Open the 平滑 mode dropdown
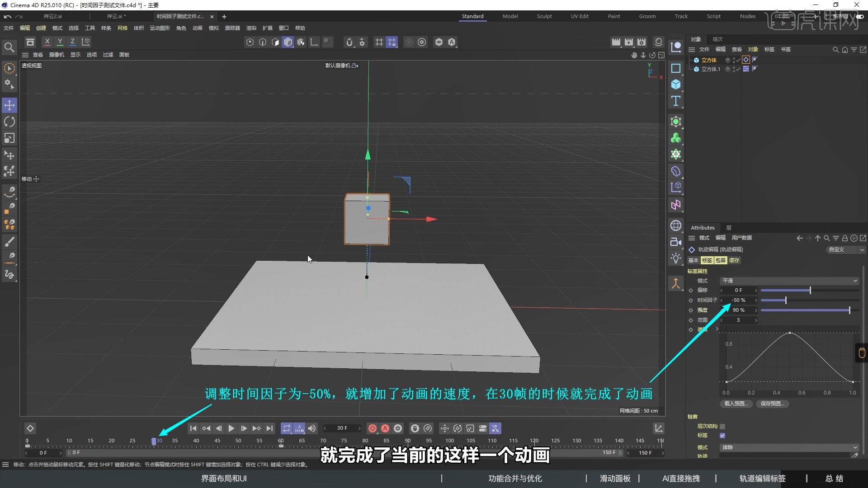Image resolution: width=868 pixels, height=488 pixels. pyautogui.click(x=789, y=281)
